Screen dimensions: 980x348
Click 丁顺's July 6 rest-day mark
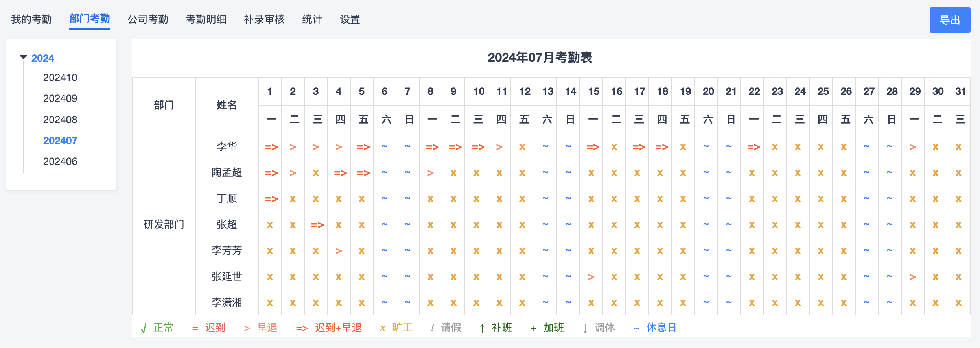tap(385, 198)
